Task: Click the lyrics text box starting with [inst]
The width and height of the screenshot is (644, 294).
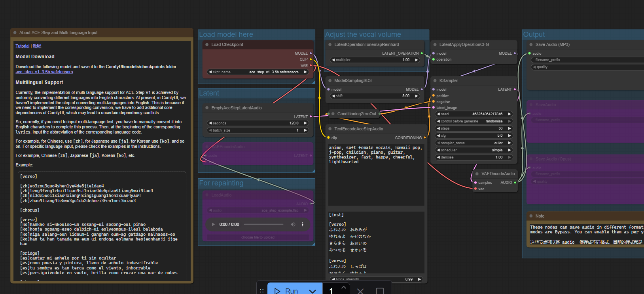Action: click(x=376, y=242)
